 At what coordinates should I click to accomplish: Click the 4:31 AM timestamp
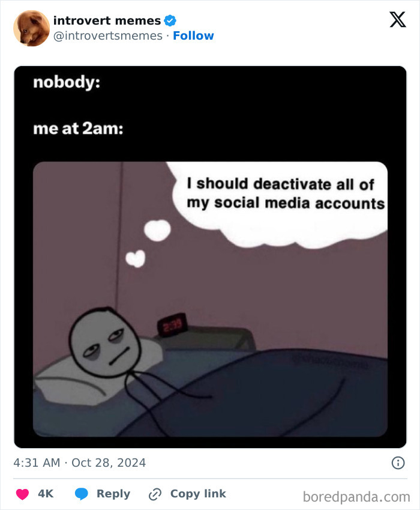tap(37, 463)
